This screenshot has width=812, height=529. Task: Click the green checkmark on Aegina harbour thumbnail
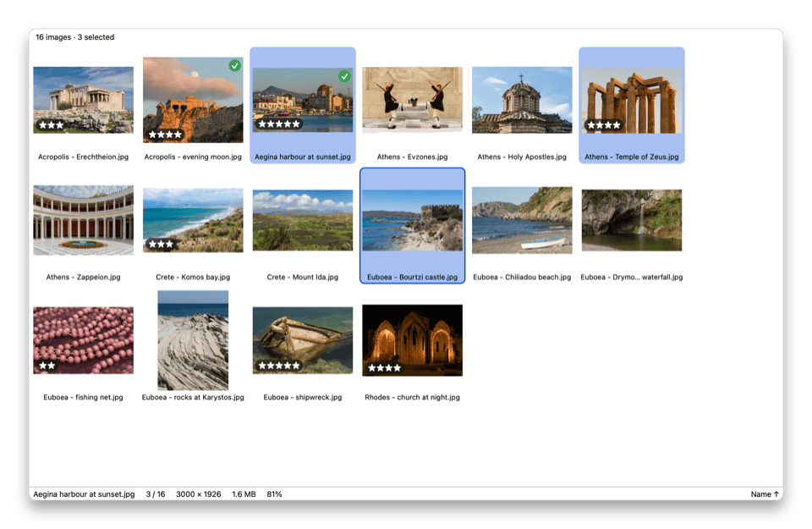(344, 76)
